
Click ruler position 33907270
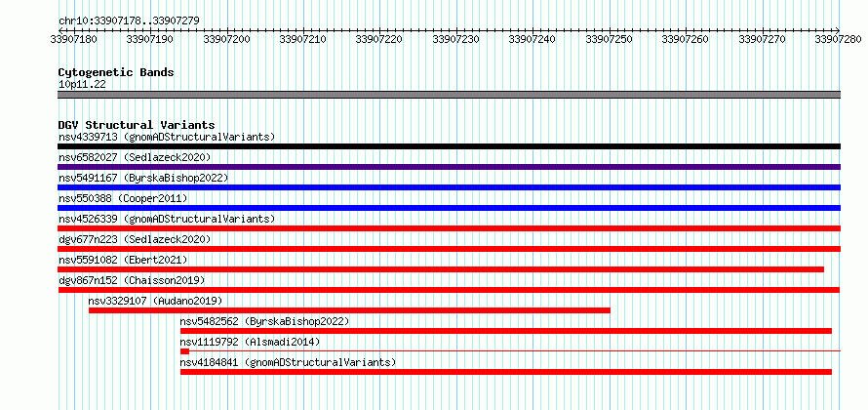click(763, 39)
